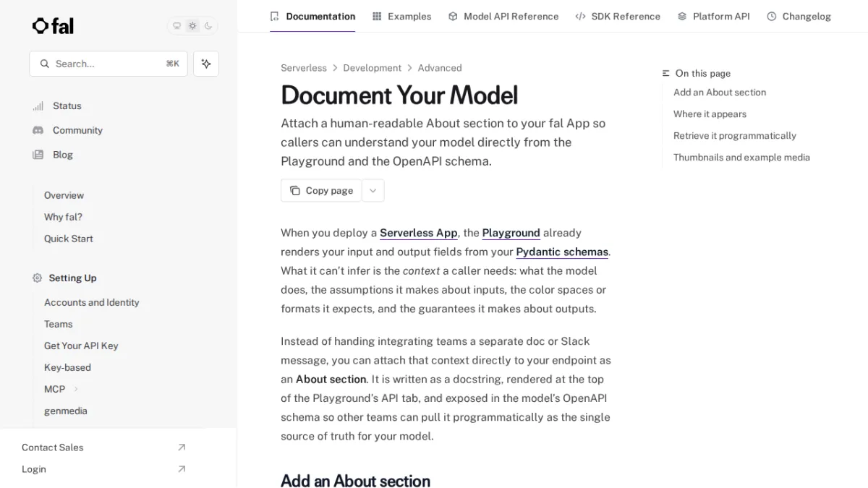Click the Document Your Model title
Screen dimensions: 868x488
click(399, 95)
